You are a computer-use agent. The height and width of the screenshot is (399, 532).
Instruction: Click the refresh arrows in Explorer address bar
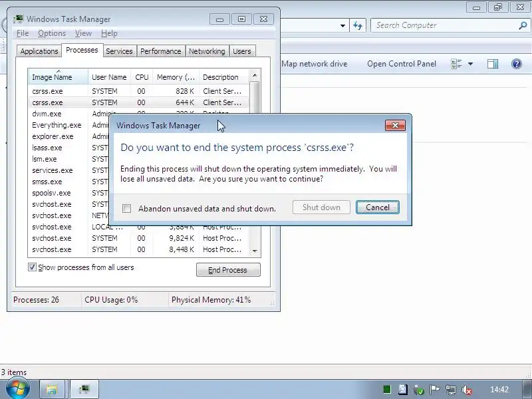(x=358, y=25)
